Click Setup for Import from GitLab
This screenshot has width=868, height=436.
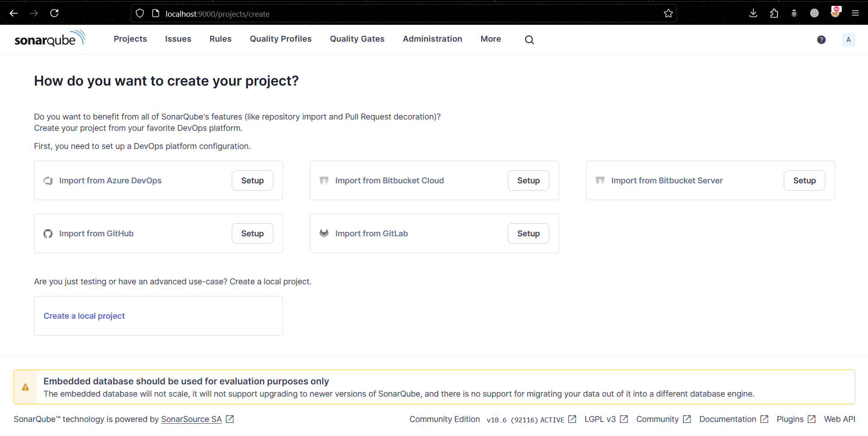click(528, 234)
